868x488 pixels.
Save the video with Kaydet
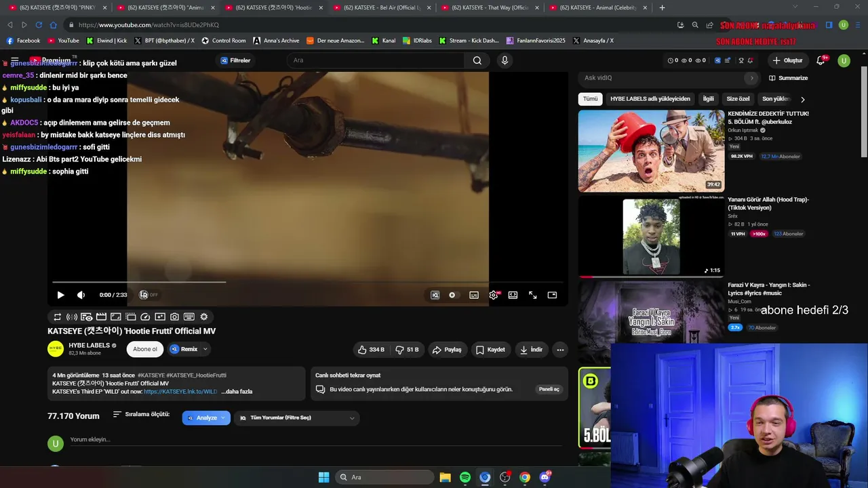coord(490,350)
